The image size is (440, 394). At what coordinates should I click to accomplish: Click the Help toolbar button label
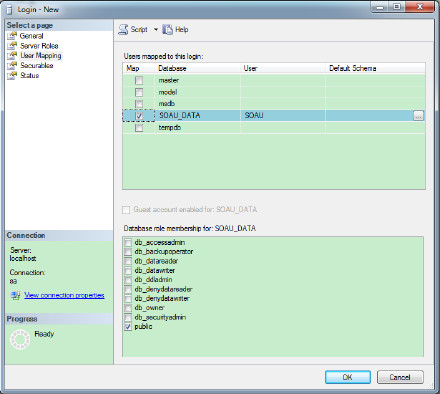point(182,30)
